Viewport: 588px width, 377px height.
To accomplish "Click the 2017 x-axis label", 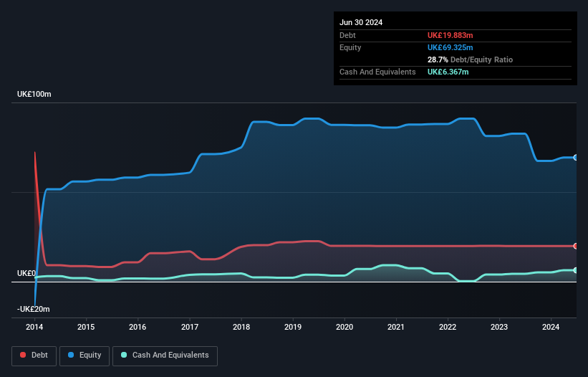I will [x=190, y=327].
